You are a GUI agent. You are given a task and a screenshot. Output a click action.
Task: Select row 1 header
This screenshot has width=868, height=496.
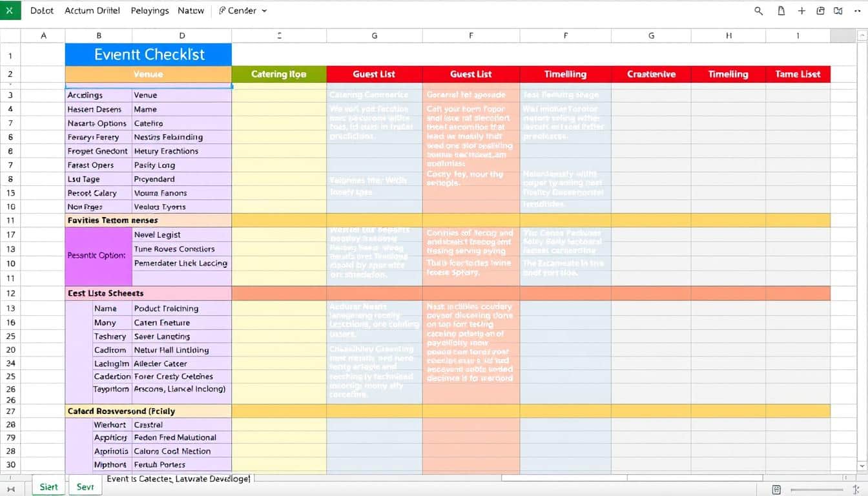tap(10, 56)
